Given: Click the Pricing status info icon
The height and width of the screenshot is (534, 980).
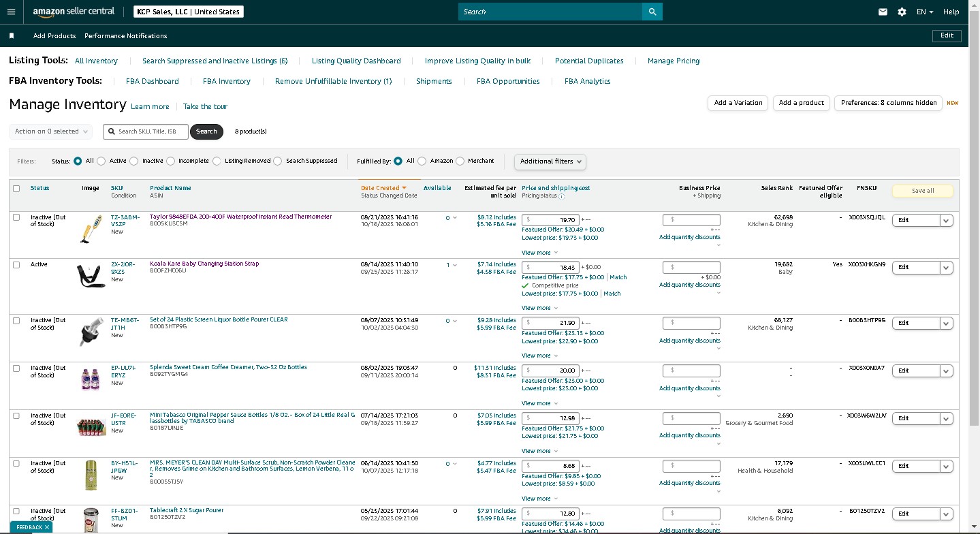Looking at the screenshot, I should point(562,196).
